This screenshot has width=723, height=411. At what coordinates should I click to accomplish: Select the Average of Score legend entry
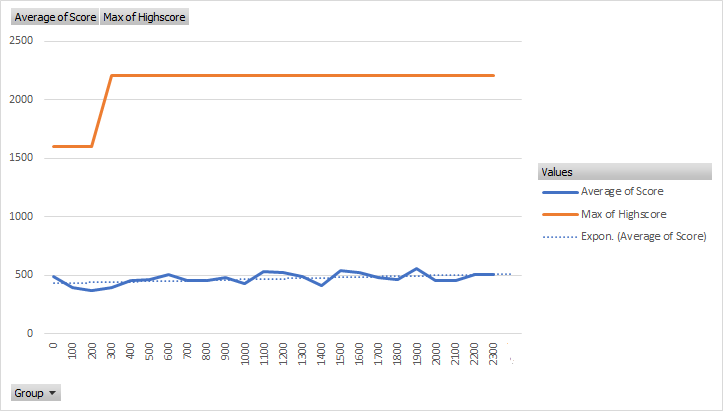click(x=622, y=191)
